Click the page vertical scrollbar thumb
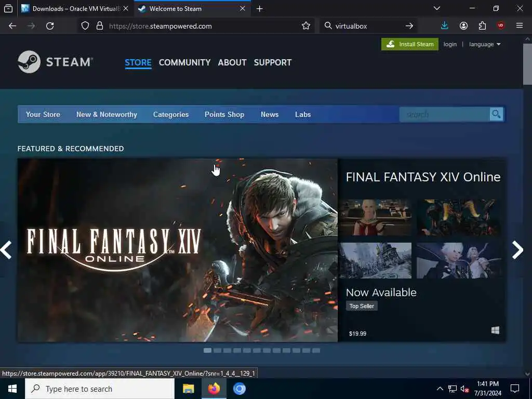The height and width of the screenshot is (399, 532). coord(527,64)
